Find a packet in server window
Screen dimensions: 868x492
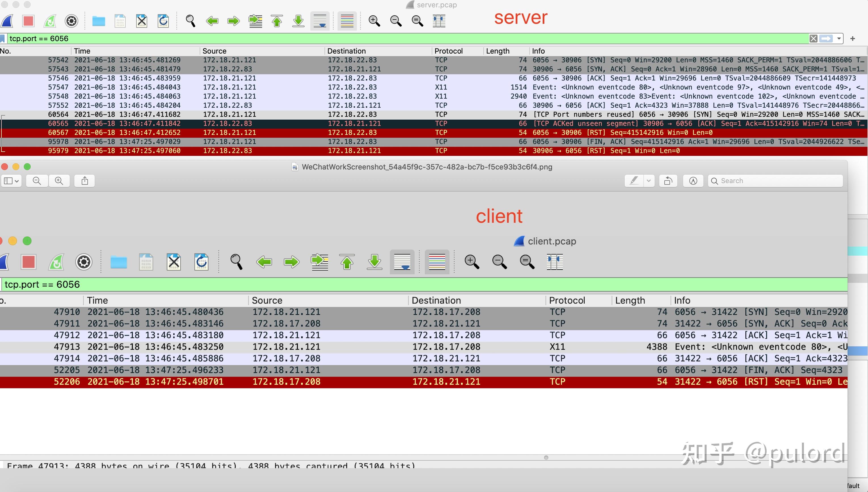191,21
